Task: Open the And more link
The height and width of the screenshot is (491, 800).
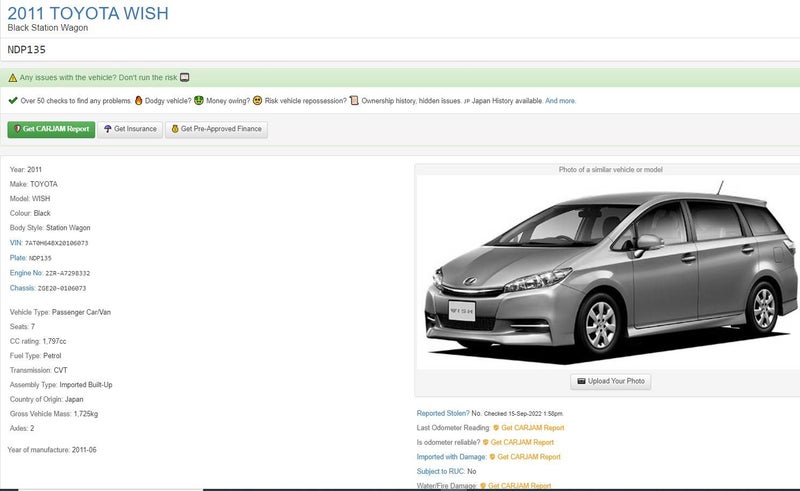Action: [x=560, y=101]
